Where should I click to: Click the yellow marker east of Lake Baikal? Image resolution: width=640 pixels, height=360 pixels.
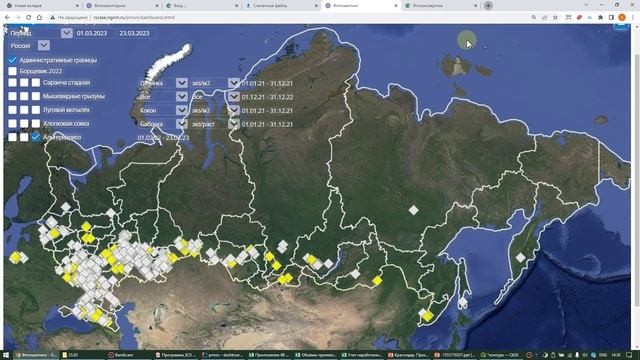tap(377, 280)
